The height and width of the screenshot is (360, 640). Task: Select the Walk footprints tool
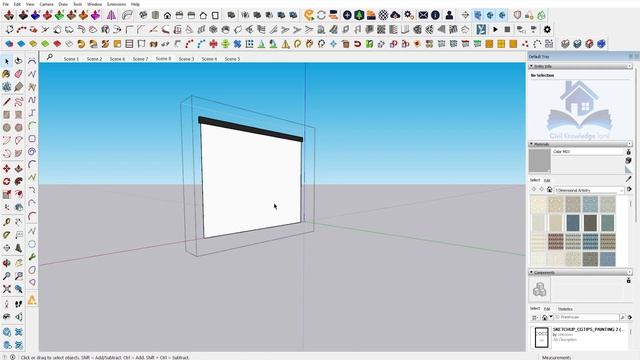tap(19, 304)
